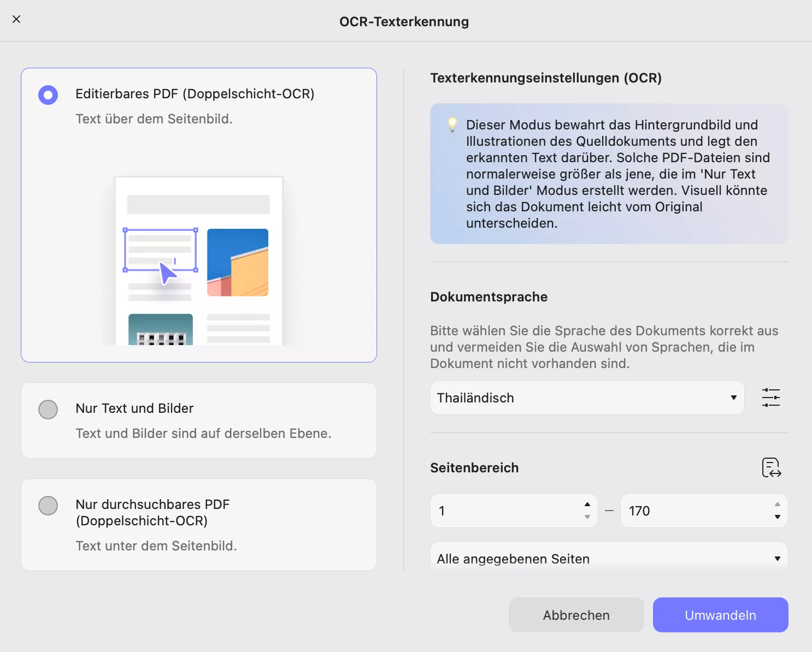Click the Abbrechen button
The width and height of the screenshot is (812, 652).
576,615
